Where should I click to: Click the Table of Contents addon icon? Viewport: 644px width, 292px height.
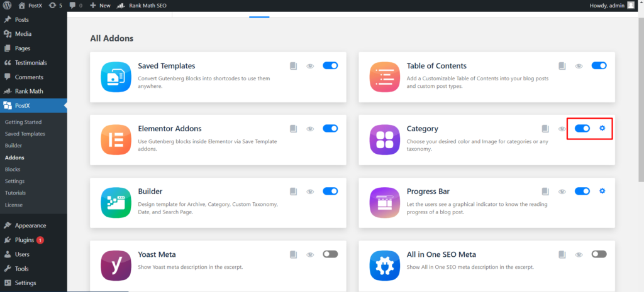click(x=385, y=77)
